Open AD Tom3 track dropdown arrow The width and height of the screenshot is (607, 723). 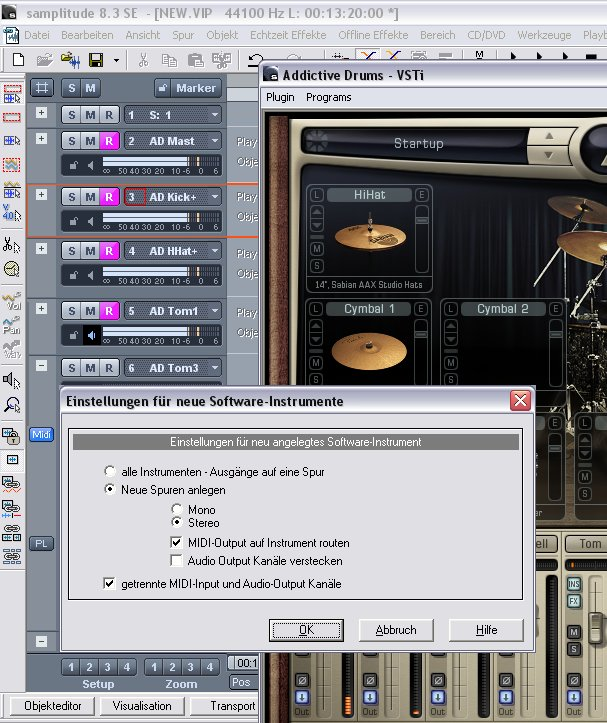click(x=215, y=368)
